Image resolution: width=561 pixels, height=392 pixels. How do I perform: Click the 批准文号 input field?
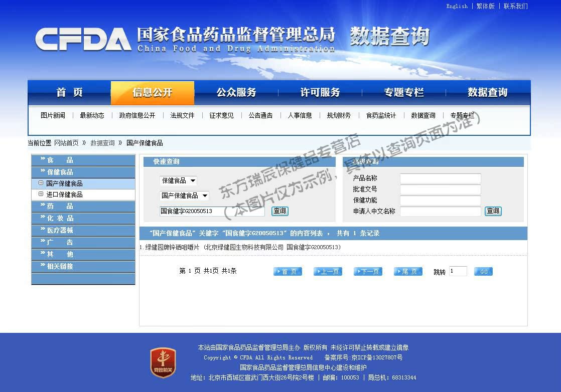pyautogui.click(x=440, y=189)
